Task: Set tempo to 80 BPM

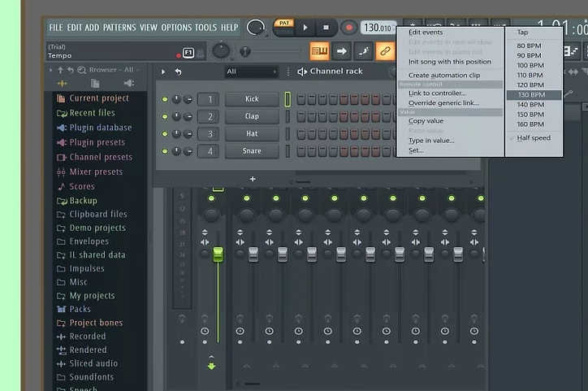Action: [534, 46]
